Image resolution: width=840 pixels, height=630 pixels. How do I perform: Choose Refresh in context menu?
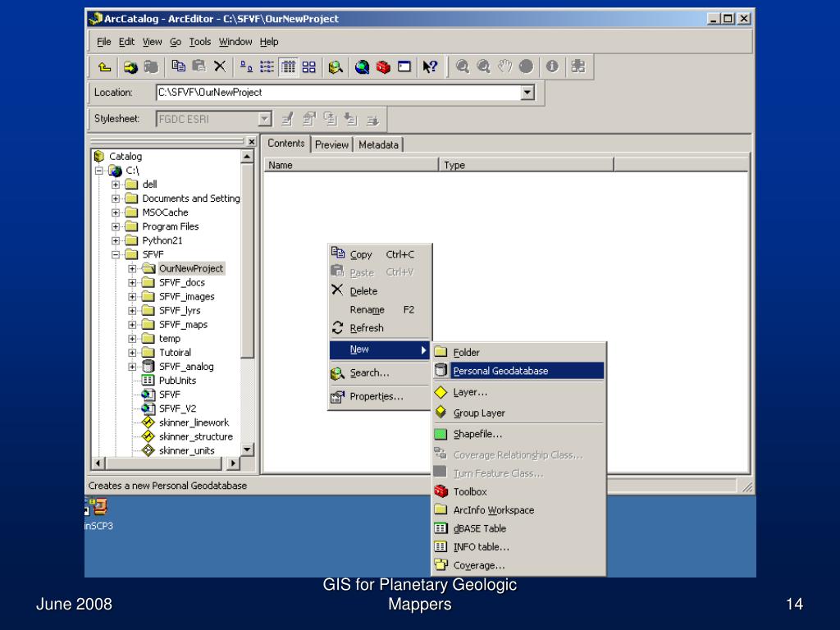(381, 328)
